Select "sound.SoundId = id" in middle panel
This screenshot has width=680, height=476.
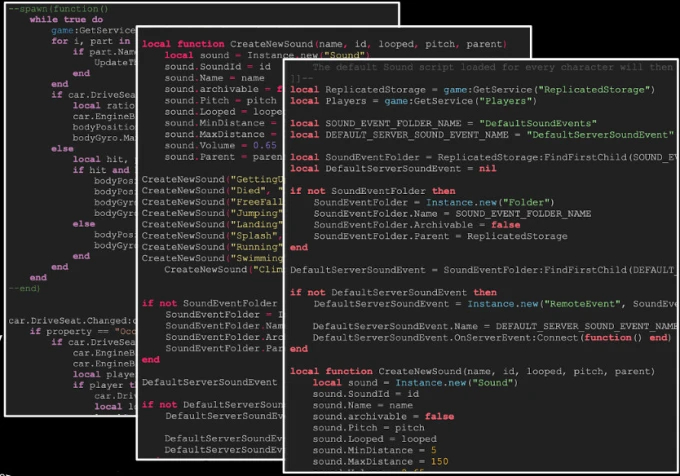click(217, 66)
